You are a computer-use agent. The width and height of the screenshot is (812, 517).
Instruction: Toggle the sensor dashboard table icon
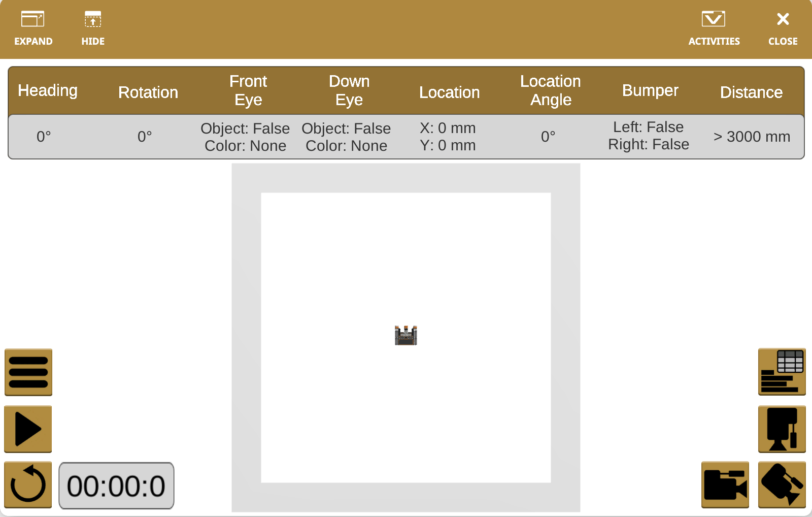(782, 372)
